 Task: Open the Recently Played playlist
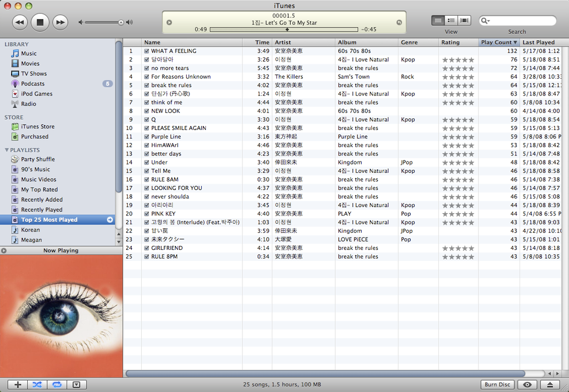pos(41,210)
